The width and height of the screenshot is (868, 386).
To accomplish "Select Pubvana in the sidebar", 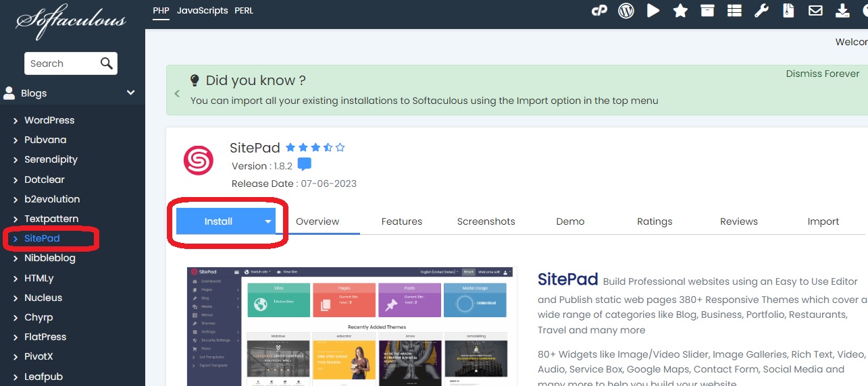I will 45,140.
